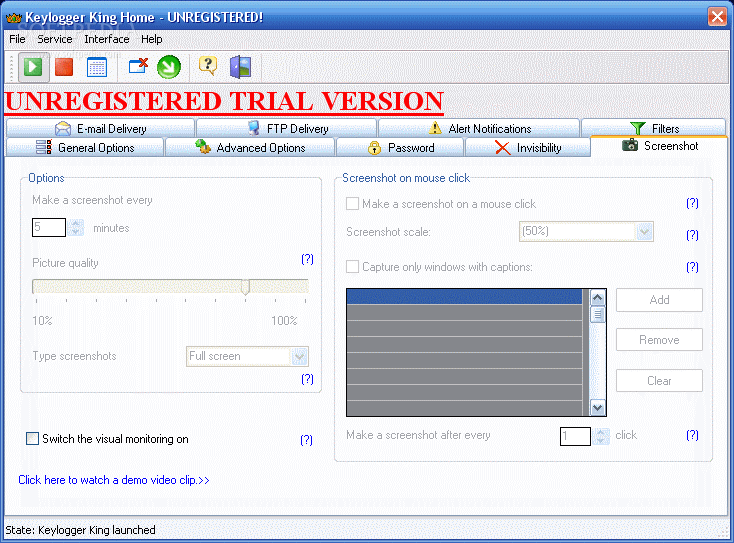Click the caption list scrollbar thumb
The image size is (734, 543).
[597, 315]
